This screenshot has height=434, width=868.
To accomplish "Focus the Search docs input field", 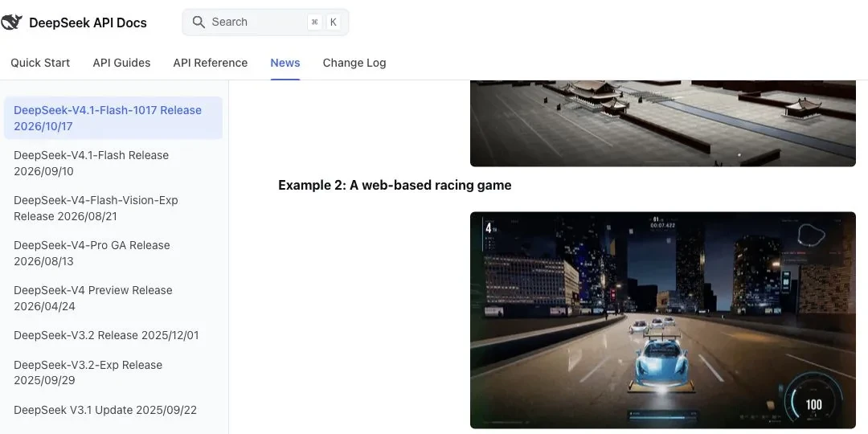I will pos(265,23).
